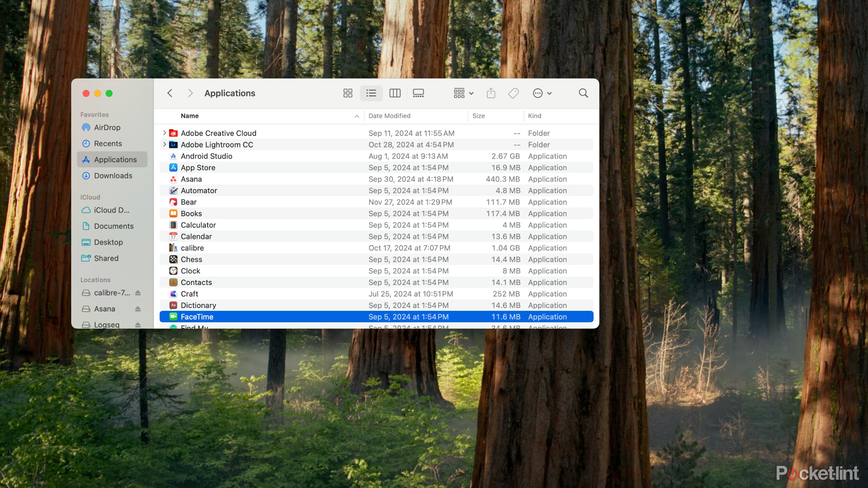The image size is (868, 488).
Task: Click the calibre application icon
Action: click(x=174, y=248)
